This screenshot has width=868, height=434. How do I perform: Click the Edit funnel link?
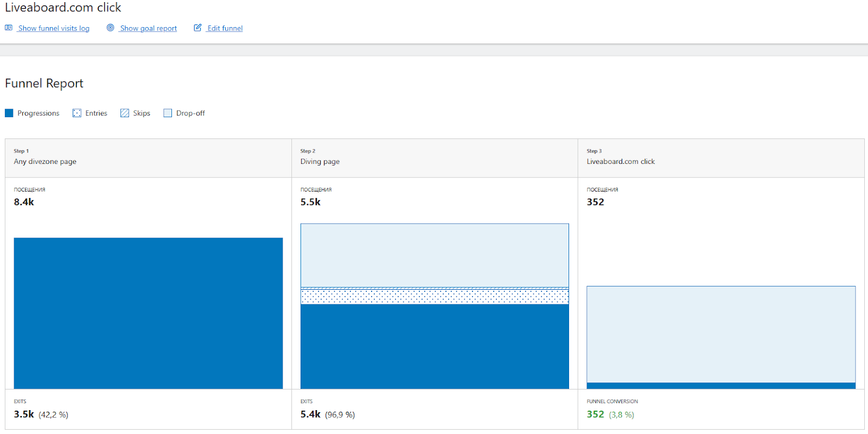[225, 28]
